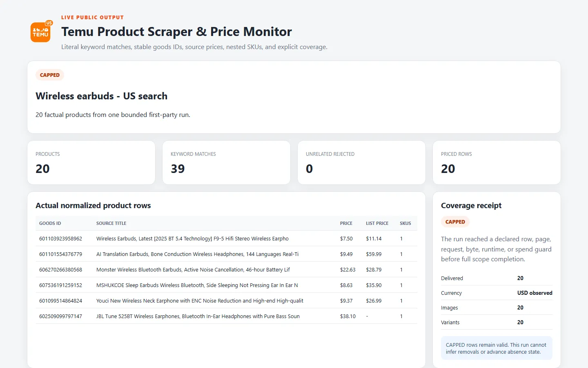Image resolution: width=588 pixels, height=368 pixels.
Task: Click the $26.99 list price cell
Action: point(374,301)
